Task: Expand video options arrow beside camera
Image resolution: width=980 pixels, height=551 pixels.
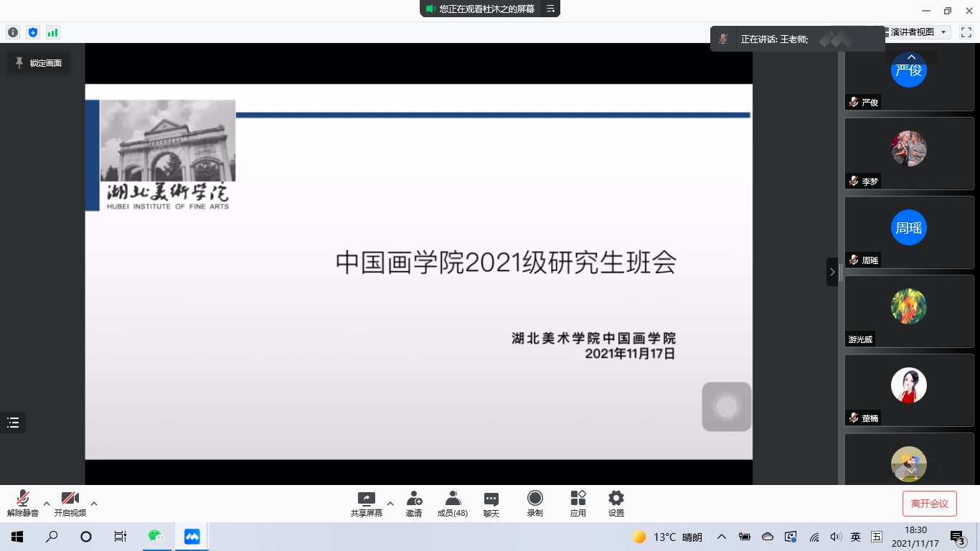Action: [x=94, y=503]
